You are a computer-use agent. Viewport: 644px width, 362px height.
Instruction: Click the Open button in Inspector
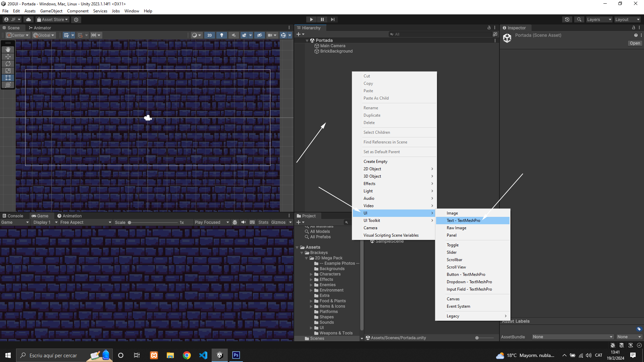[635, 43]
